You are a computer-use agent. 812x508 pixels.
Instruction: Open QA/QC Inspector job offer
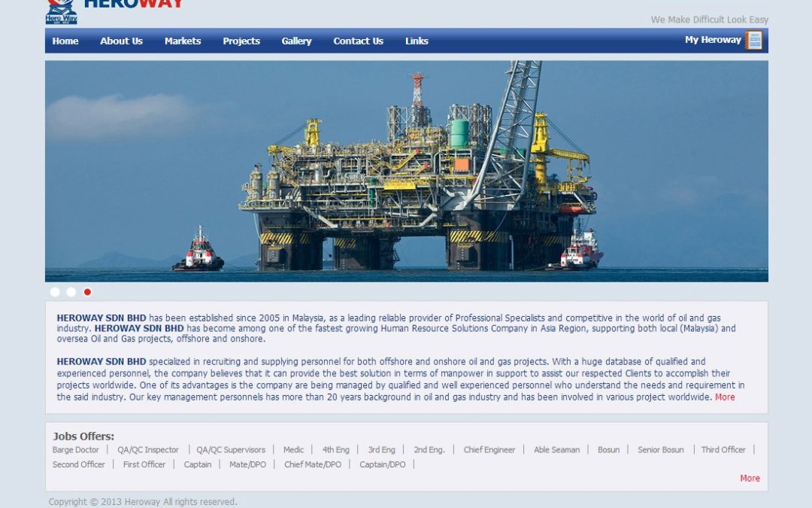[148, 450]
